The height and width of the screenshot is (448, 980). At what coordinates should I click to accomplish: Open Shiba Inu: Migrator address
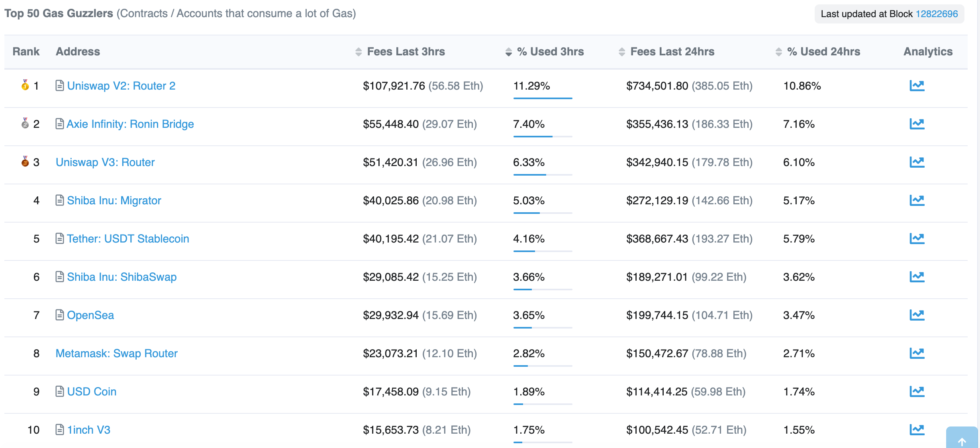[114, 200]
